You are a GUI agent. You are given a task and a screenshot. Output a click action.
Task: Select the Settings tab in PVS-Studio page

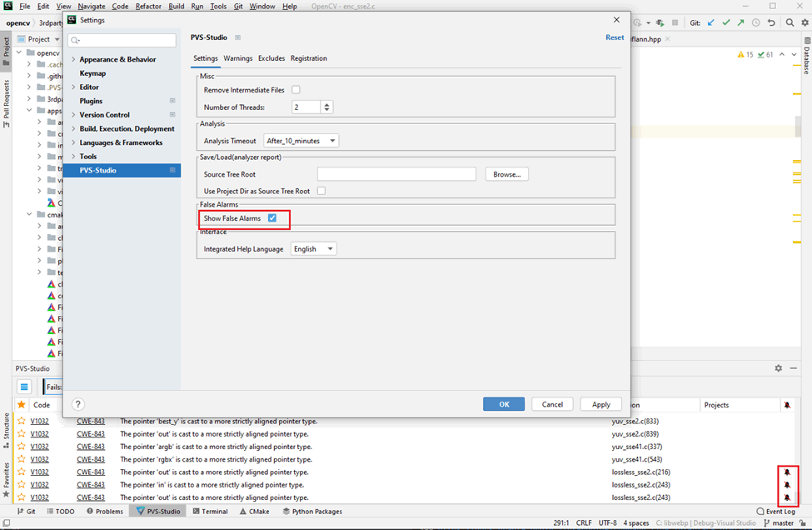(205, 58)
